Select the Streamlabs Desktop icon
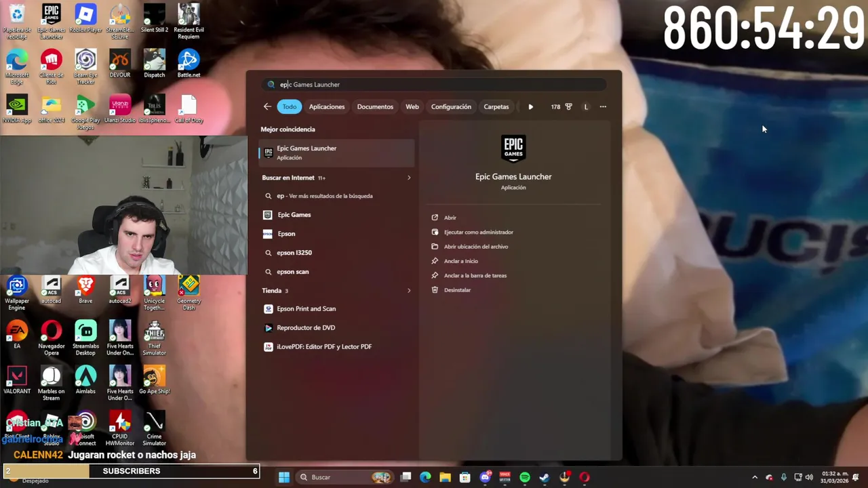Viewport: 868px width, 488px height. pos(85,338)
